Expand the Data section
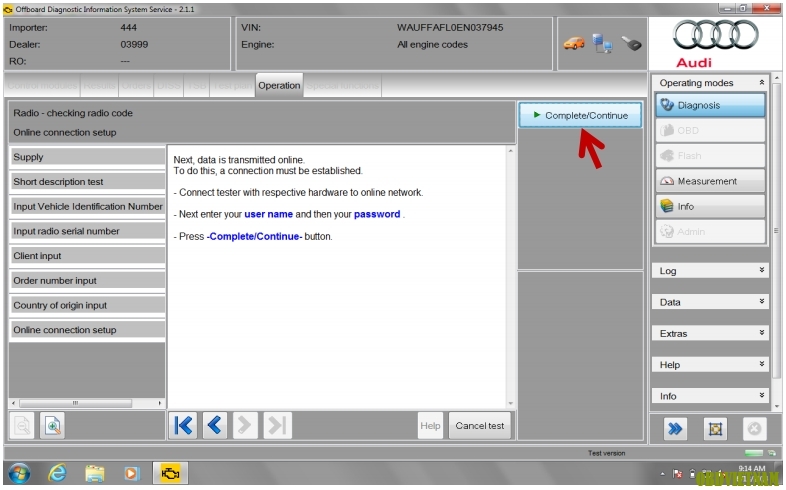786x490 pixels. click(x=710, y=302)
